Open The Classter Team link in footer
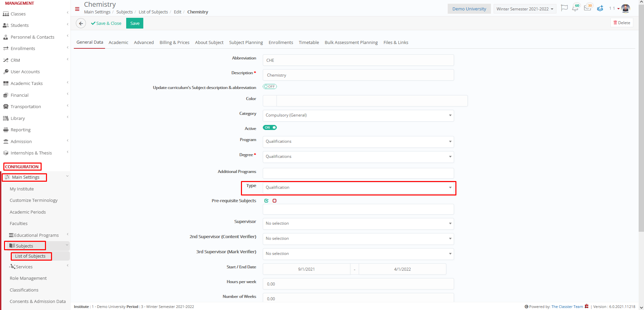This screenshot has width=644, height=310. pyautogui.click(x=567, y=307)
